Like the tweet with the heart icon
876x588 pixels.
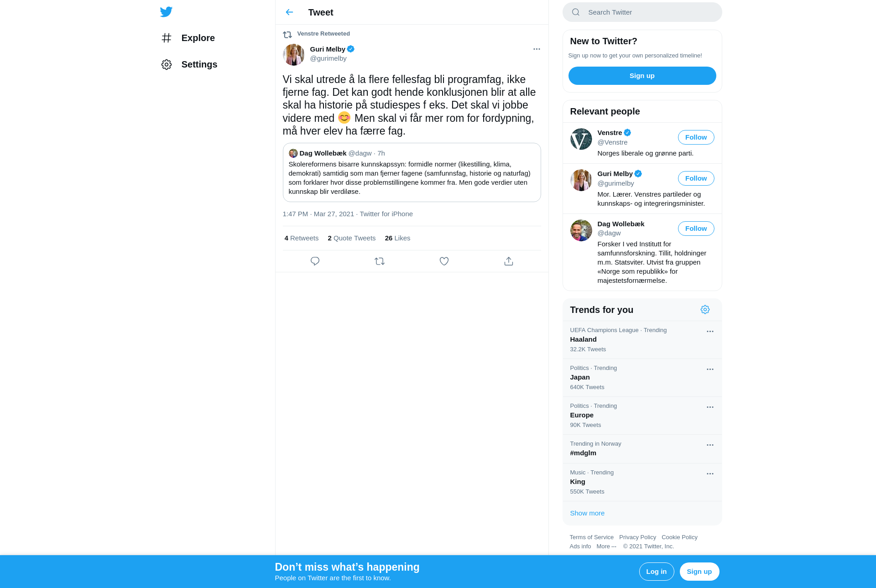444,261
